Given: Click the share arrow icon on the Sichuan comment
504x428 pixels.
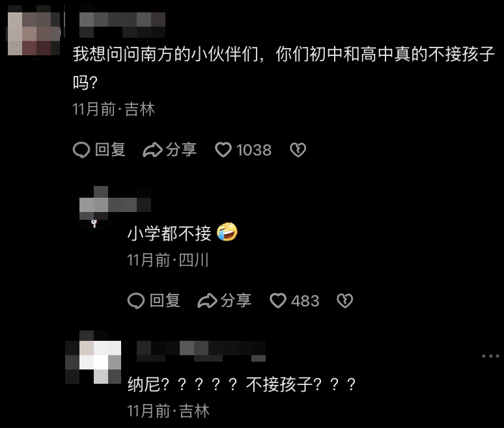Looking at the screenshot, I should tap(207, 301).
